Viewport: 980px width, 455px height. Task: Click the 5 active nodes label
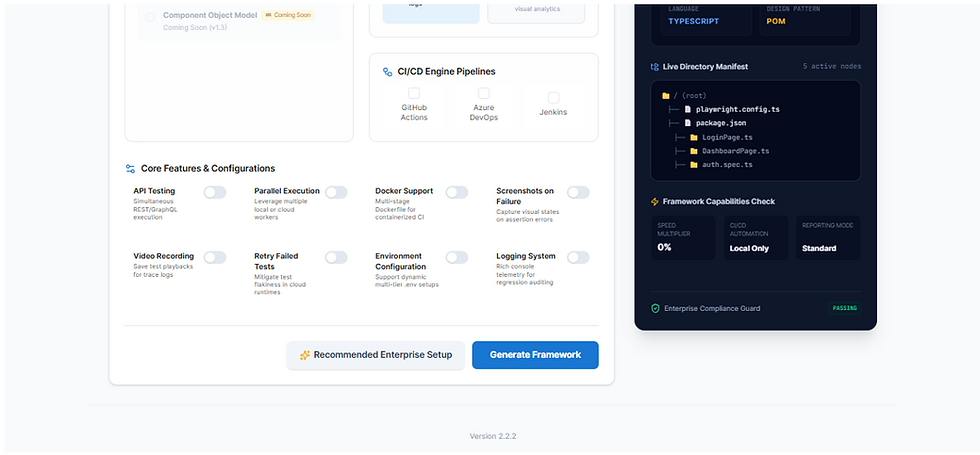pyautogui.click(x=832, y=67)
